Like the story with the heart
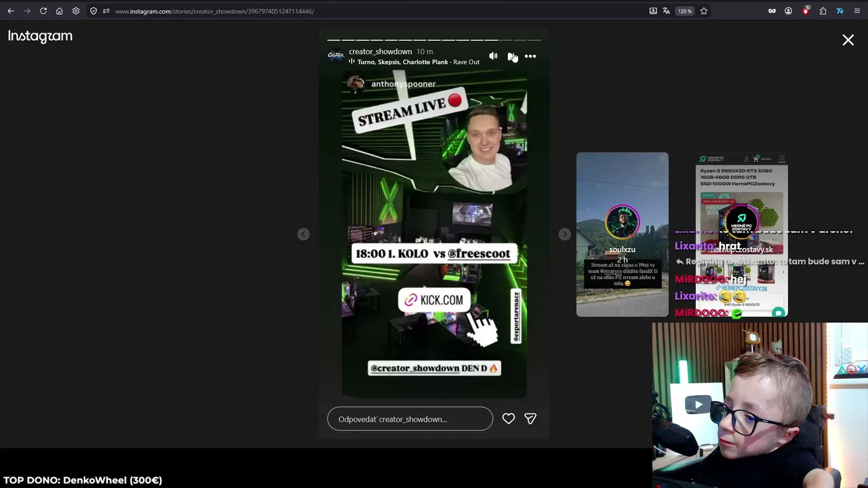This screenshot has height=488, width=868. (x=509, y=419)
